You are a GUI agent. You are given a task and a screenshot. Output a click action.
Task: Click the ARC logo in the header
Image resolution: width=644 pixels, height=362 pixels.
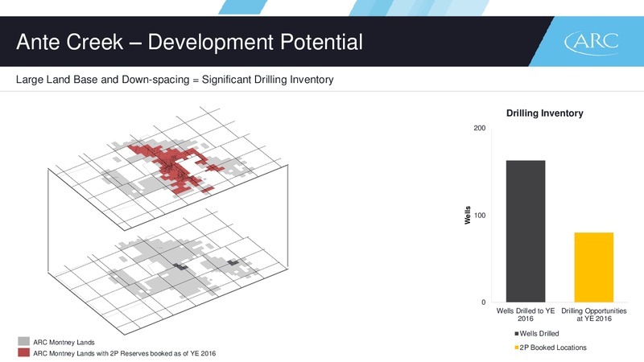pyautogui.click(x=592, y=43)
